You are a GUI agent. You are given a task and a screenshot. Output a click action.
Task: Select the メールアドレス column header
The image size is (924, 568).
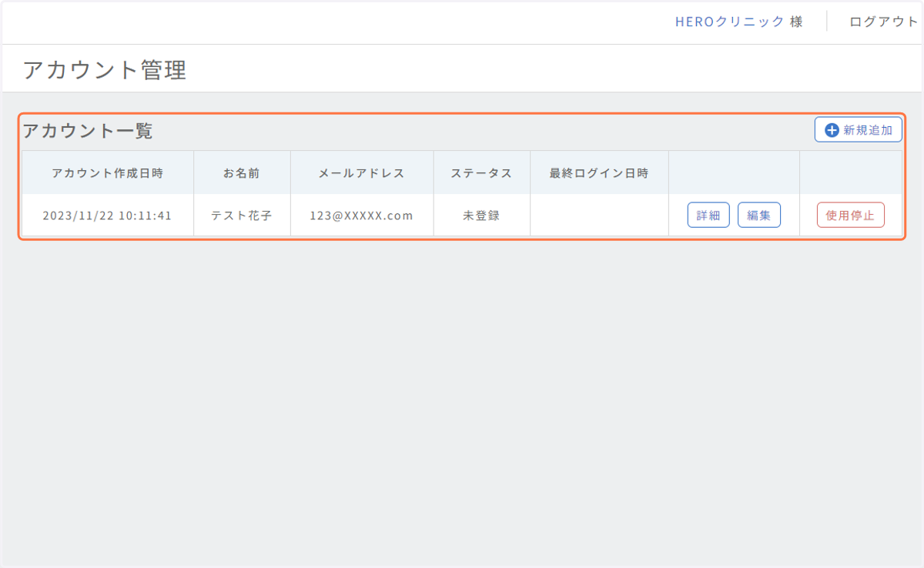pos(362,172)
